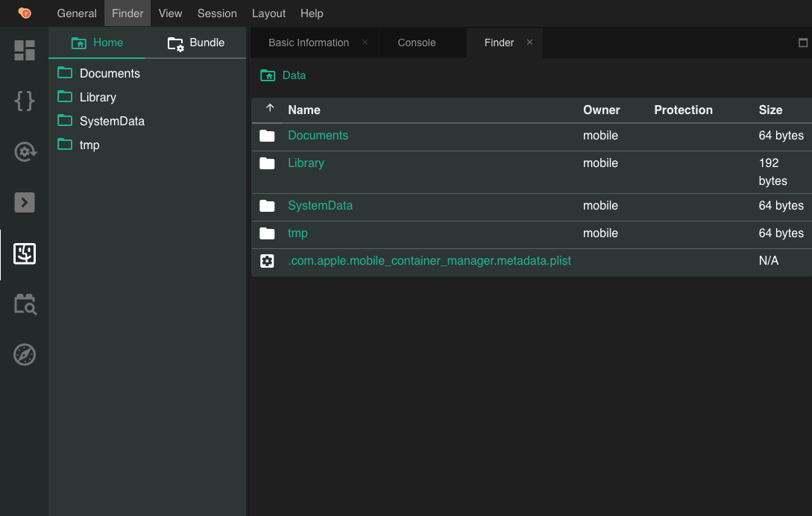
Task: Select tmp folder in the tree sidebar
Action: (x=89, y=145)
